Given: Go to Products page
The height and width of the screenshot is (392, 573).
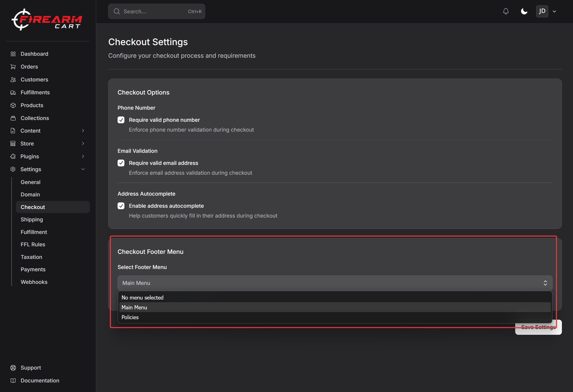Looking at the screenshot, I should pyautogui.click(x=32, y=105).
